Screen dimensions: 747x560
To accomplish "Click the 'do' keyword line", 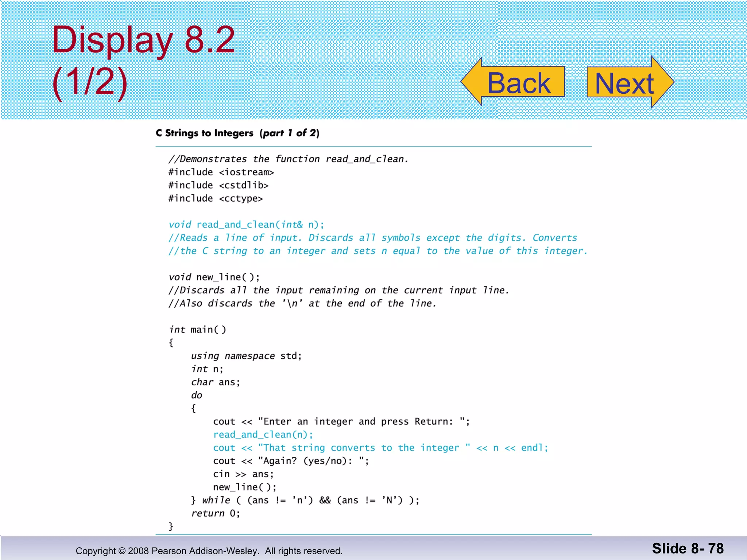I will 197,395.
